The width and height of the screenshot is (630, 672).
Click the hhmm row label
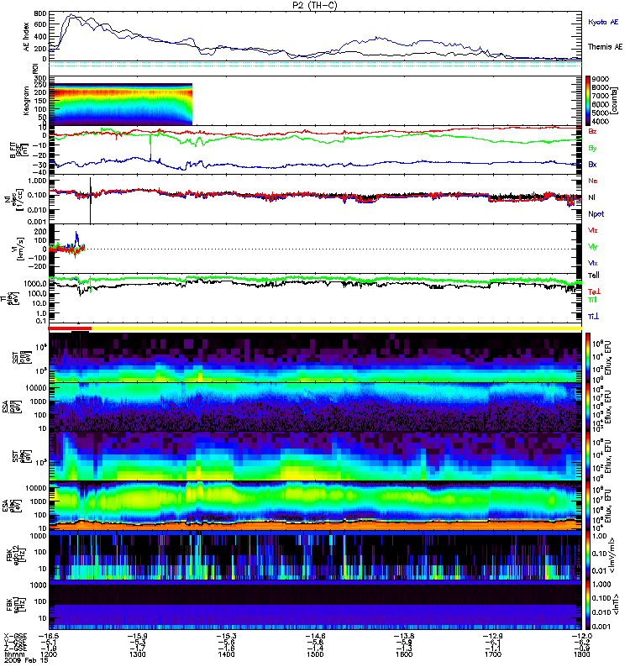click(13, 654)
